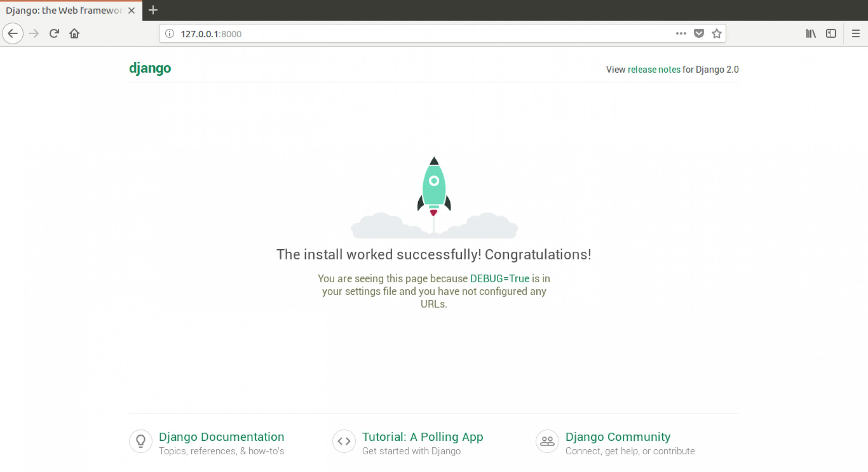Viewport: 868px width, 472px height.
Task: Open the Library panel
Action: [811, 33]
